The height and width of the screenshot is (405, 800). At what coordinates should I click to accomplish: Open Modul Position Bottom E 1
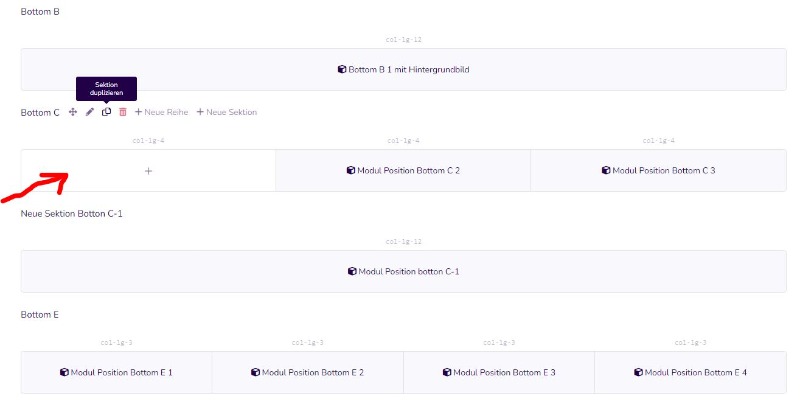[116, 372]
